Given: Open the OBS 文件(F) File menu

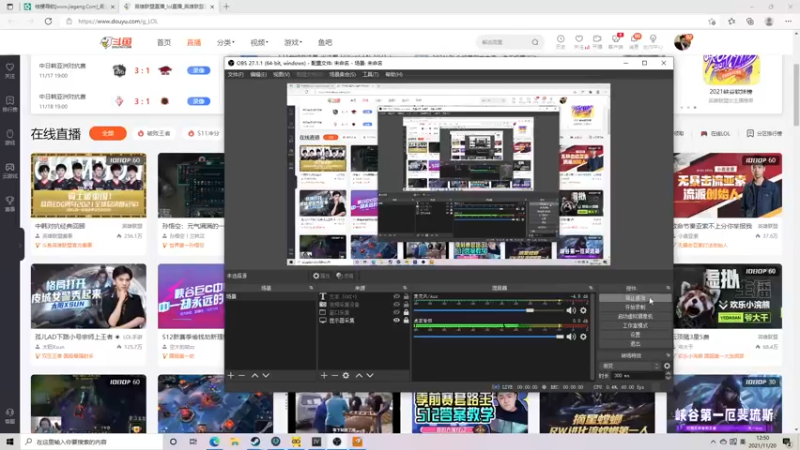Looking at the screenshot, I should [x=235, y=74].
